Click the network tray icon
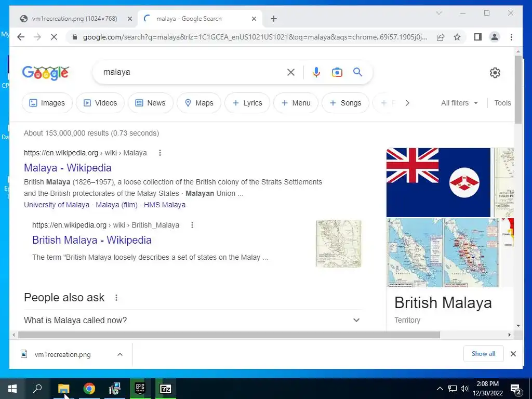This screenshot has height=399, width=532. coord(453,389)
